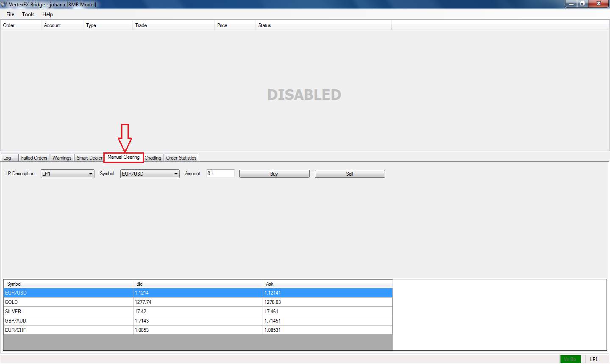The height and width of the screenshot is (364, 610).
Task: Select the GBP/AUD row in quotes table
Action: pos(68,321)
